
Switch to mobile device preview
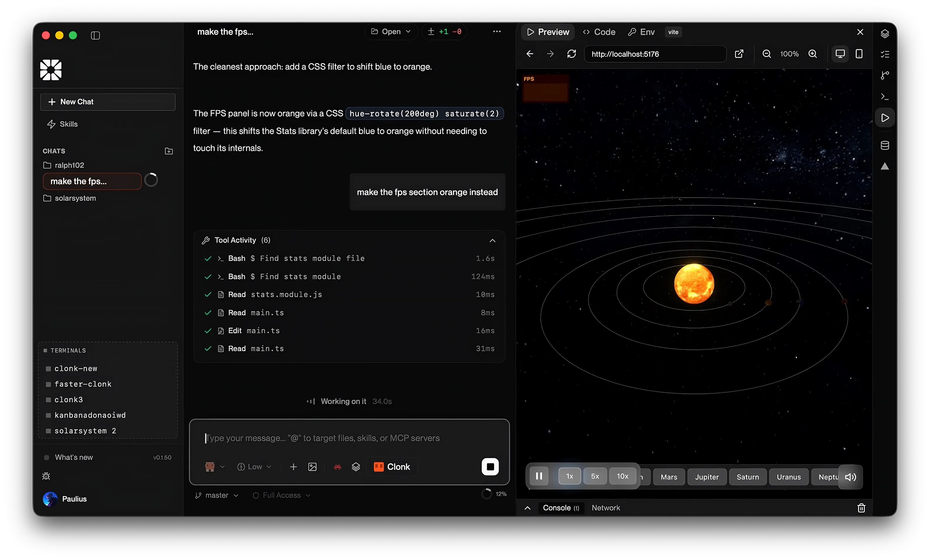tap(859, 54)
